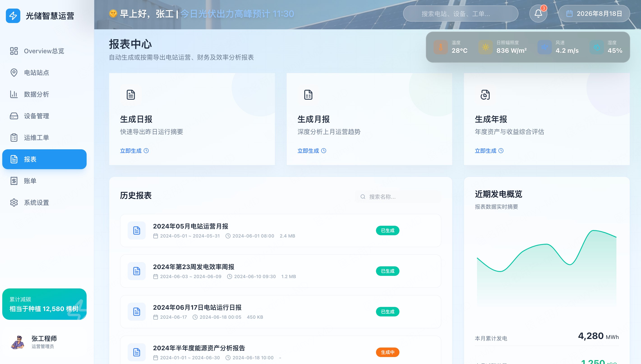Click the 4,280 MWh monthly generation value
Screen dimensions: 641x364
click(598, 336)
